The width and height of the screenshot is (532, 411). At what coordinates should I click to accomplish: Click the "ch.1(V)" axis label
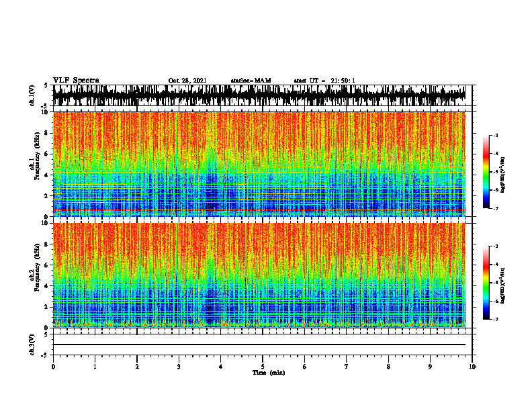click(x=32, y=95)
